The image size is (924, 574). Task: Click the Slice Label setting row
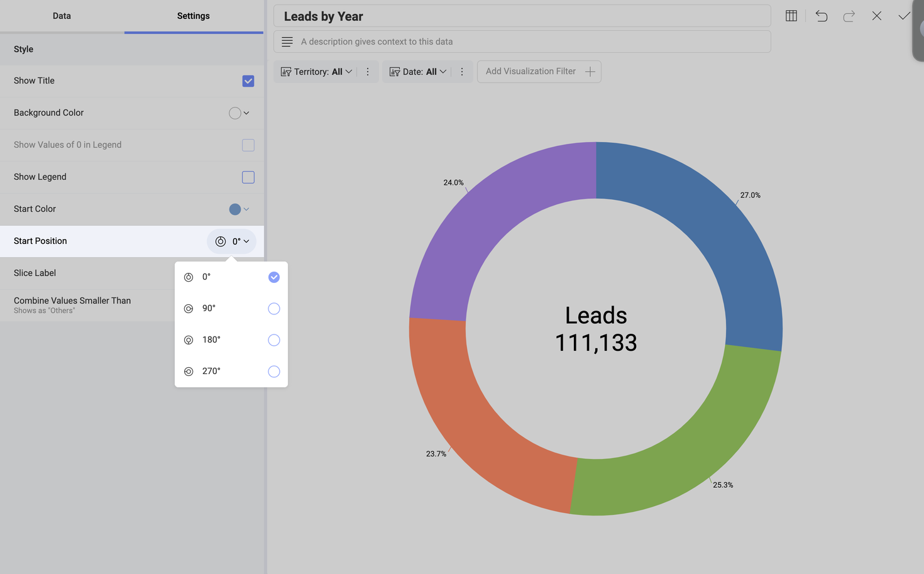coord(88,273)
